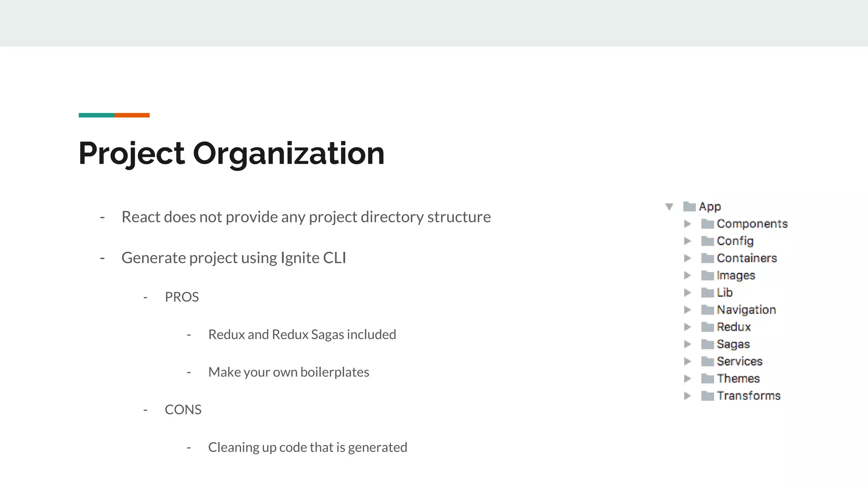Expand the Transforms folder arrow
The image size is (868, 488).
pyautogui.click(x=687, y=396)
